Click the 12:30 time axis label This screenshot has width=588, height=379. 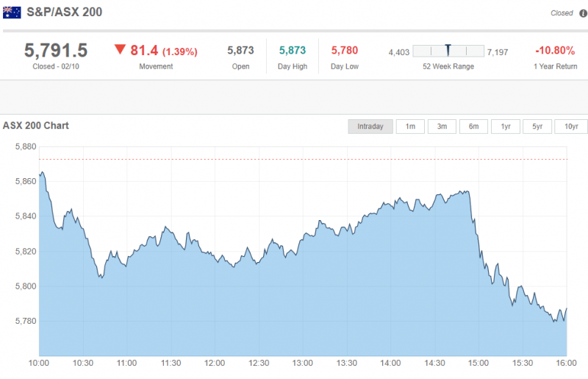coord(259,364)
